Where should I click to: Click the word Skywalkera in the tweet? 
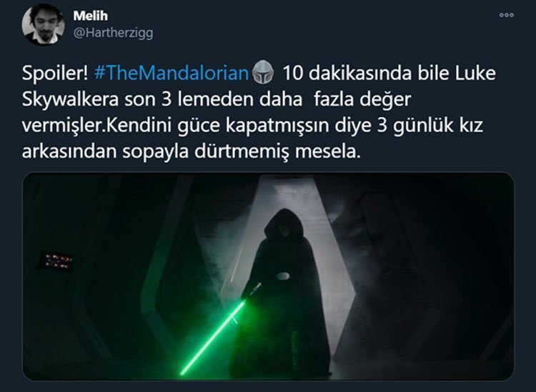pyautogui.click(x=71, y=99)
